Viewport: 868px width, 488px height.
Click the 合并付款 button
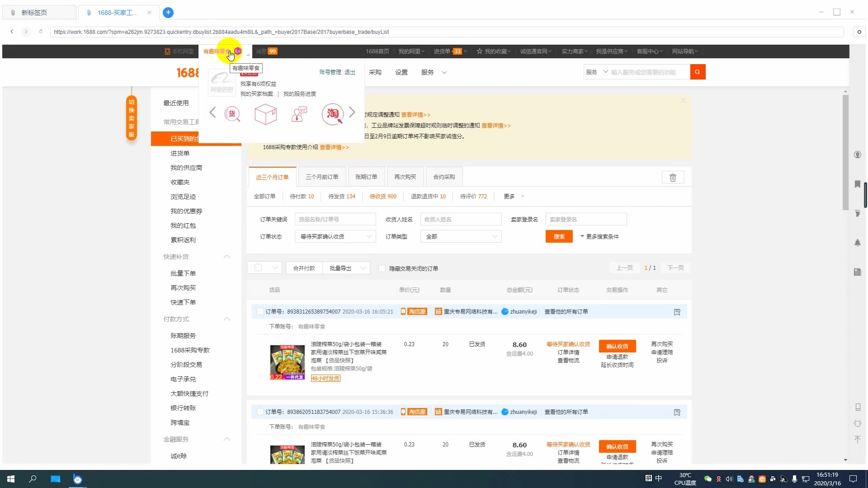click(x=304, y=268)
